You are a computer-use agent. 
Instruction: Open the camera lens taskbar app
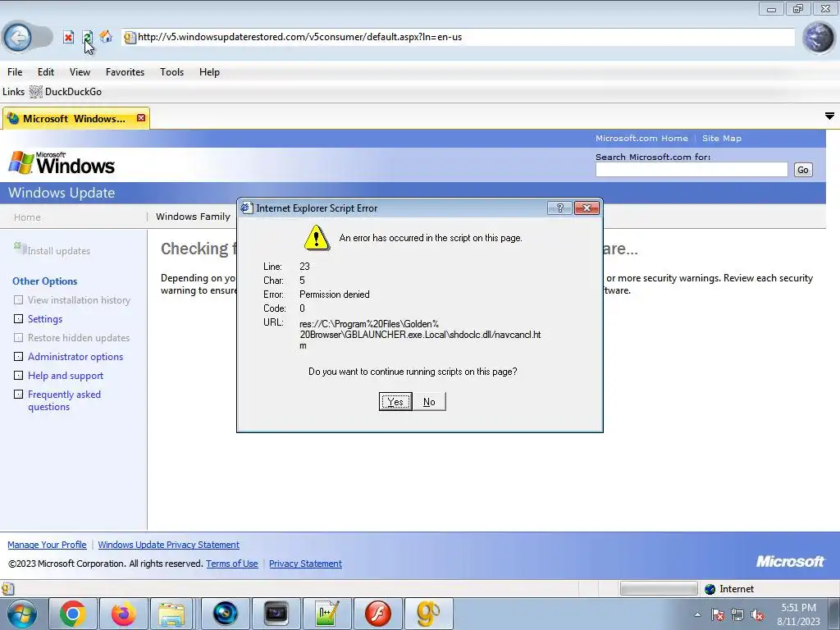(226, 614)
